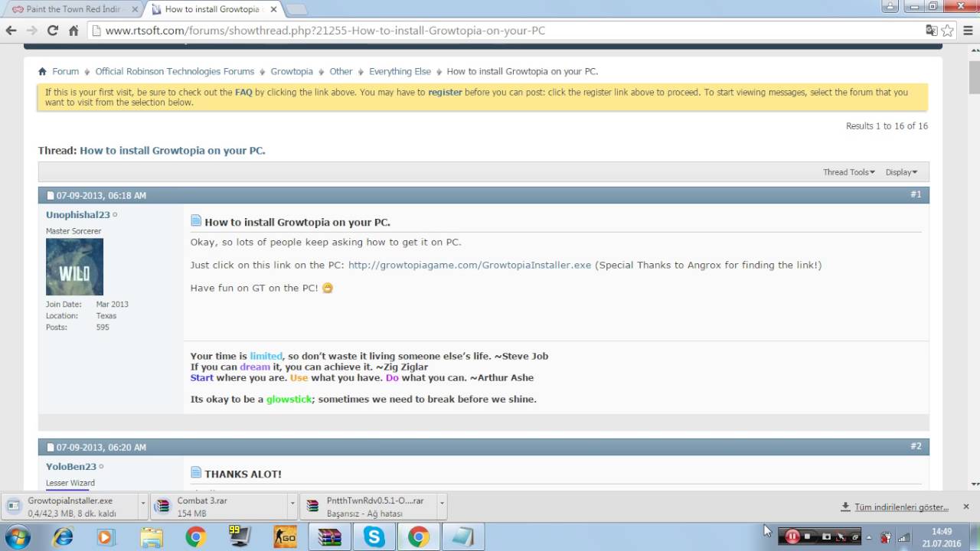This screenshot has width=980, height=551.
Task: Click the post icon beside THANKS ALOT!
Action: pyautogui.click(x=196, y=473)
